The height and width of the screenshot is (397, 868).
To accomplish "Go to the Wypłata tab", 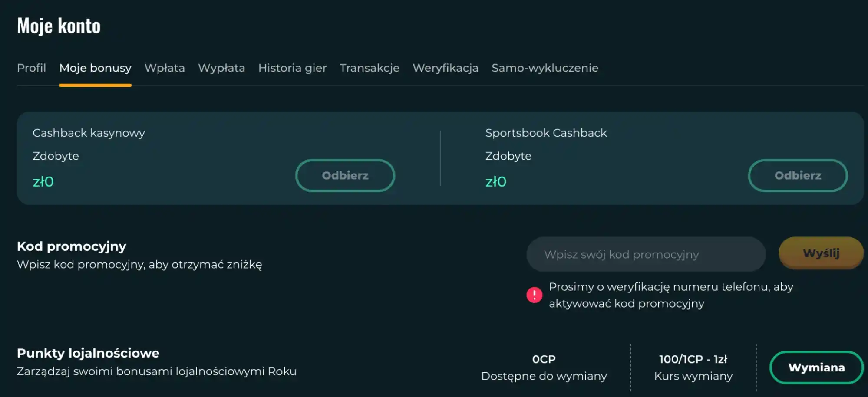I will pyautogui.click(x=222, y=68).
